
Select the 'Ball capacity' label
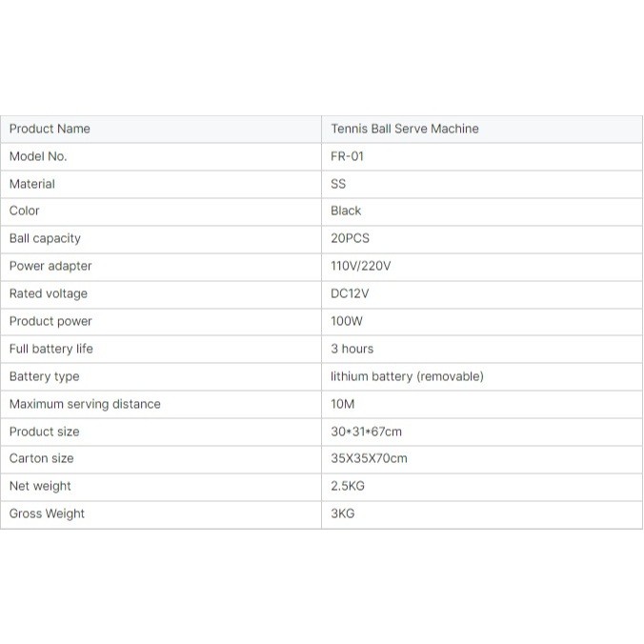click(x=45, y=238)
